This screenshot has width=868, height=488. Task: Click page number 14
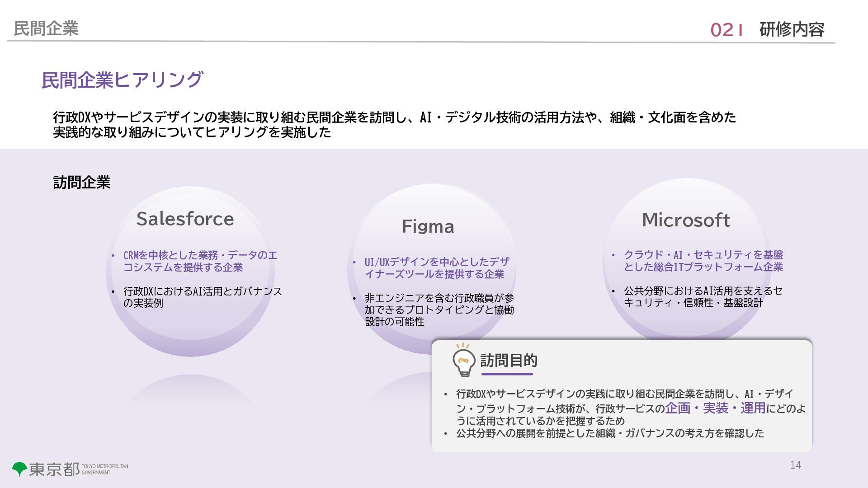[796, 465]
